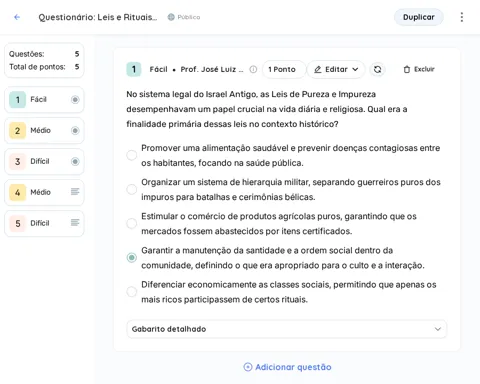The image size is (480, 384).
Task: Open the three-dot more options menu
Action: click(x=462, y=17)
